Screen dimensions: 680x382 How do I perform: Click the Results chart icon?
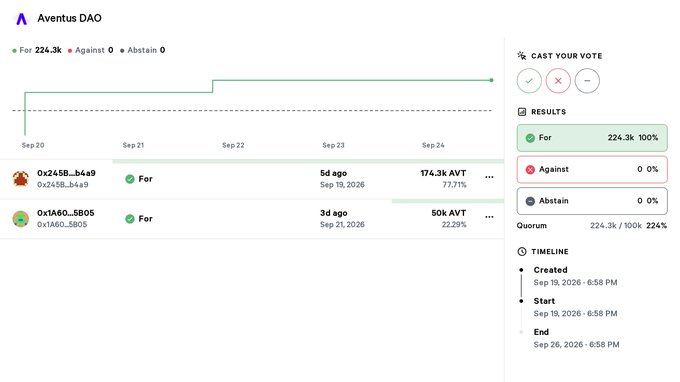522,112
